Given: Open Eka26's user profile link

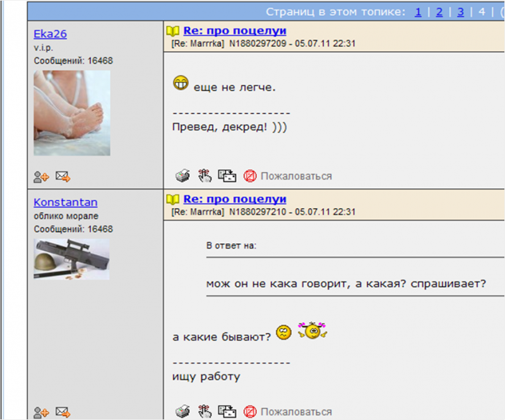Looking at the screenshot, I should (50, 34).
